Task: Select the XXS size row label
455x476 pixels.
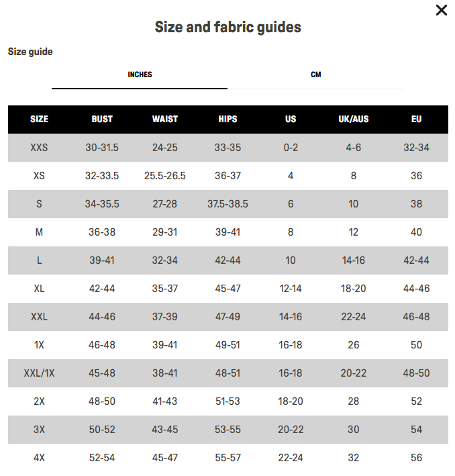Action: (x=39, y=148)
